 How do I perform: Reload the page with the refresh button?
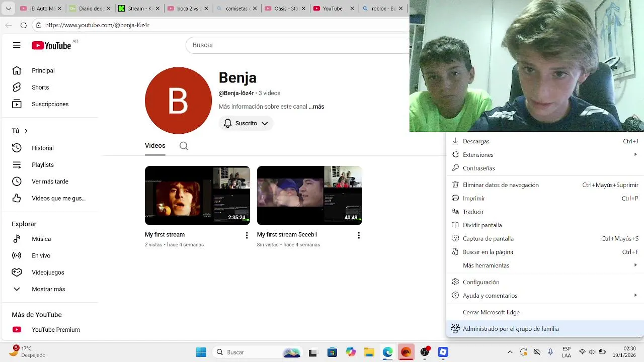pos(24,25)
